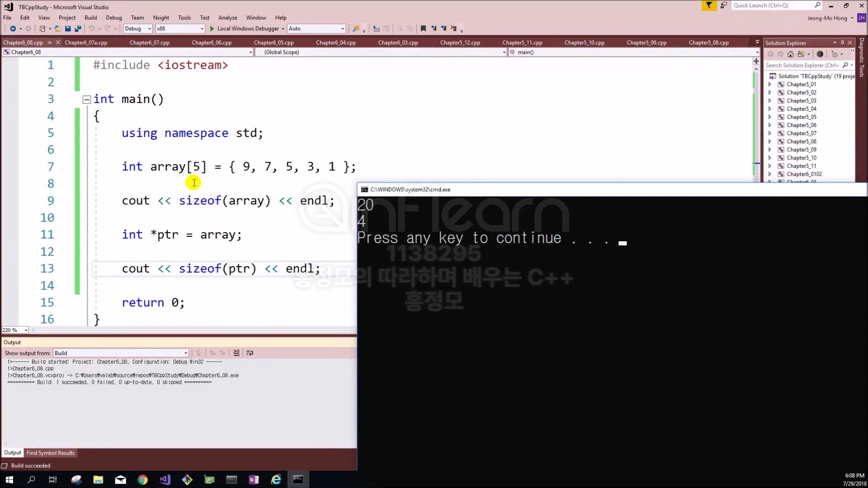The width and height of the screenshot is (868, 488).
Task: Click Clear All icon in Output toolbar
Action: (x=236, y=353)
